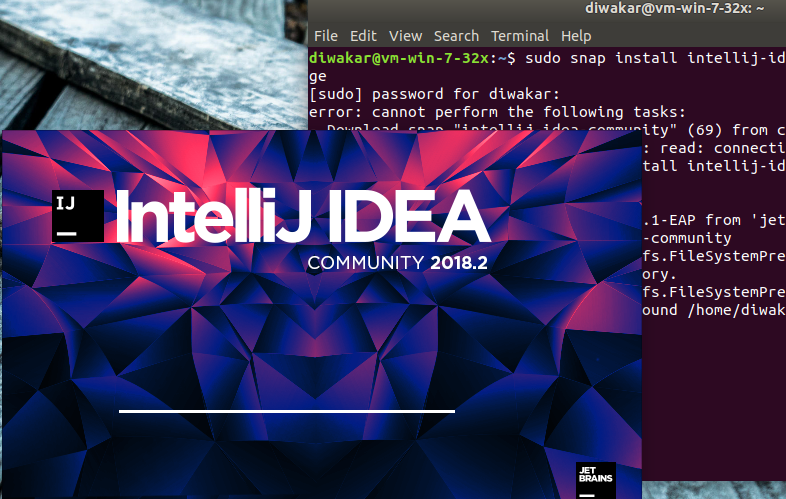The height and width of the screenshot is (499, 786).
Task: Click the '[sudo] password for diwakar:' line
Action: tap(434, 94)
